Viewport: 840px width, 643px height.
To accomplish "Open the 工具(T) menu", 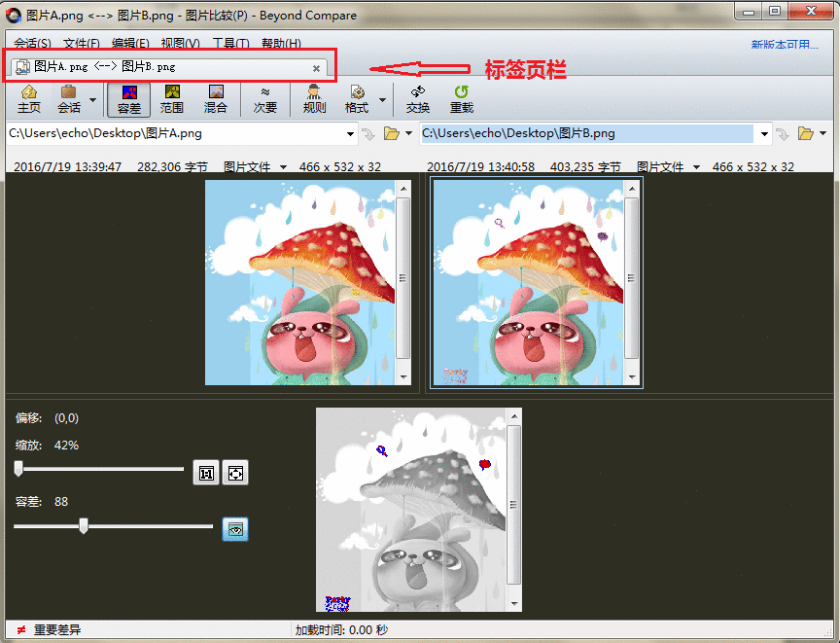I will [230, 44].
